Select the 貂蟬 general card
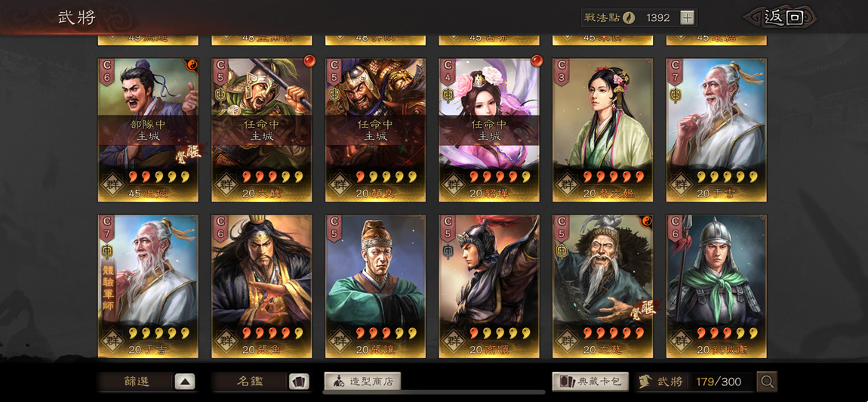Image resolution: width=868 pixels, height=402 pixels. [x=489, y=130]
